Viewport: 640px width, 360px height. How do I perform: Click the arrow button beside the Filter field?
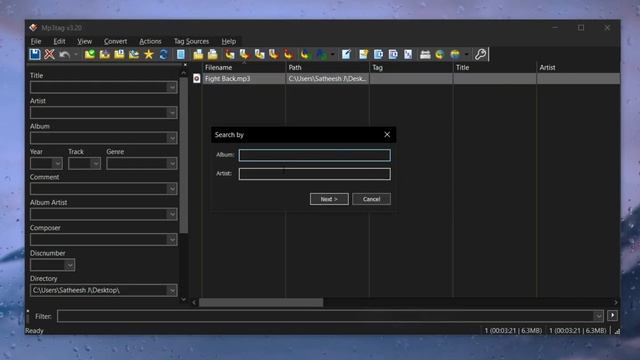point(612,315)
